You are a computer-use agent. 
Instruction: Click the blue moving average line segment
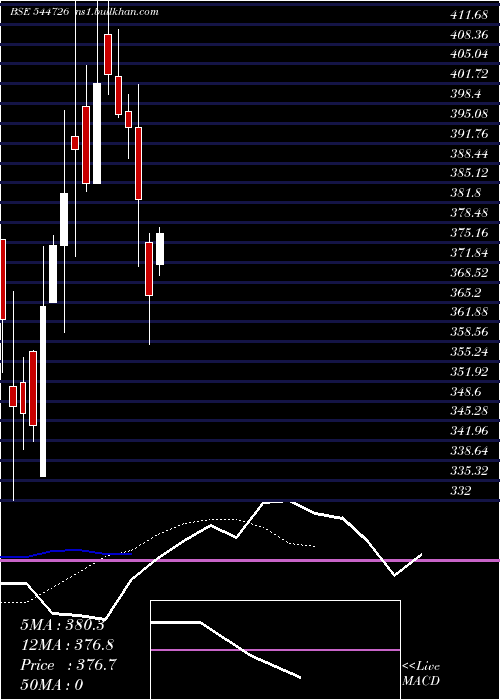coord(66,554)
